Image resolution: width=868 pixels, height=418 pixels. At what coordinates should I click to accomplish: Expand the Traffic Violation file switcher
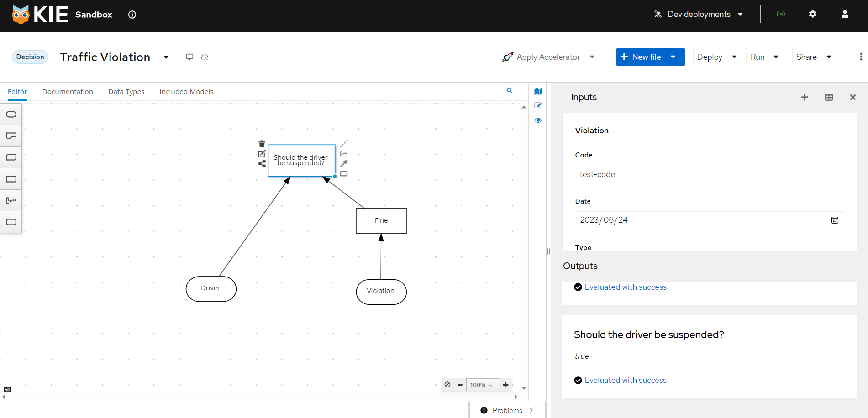coord(166,57)
